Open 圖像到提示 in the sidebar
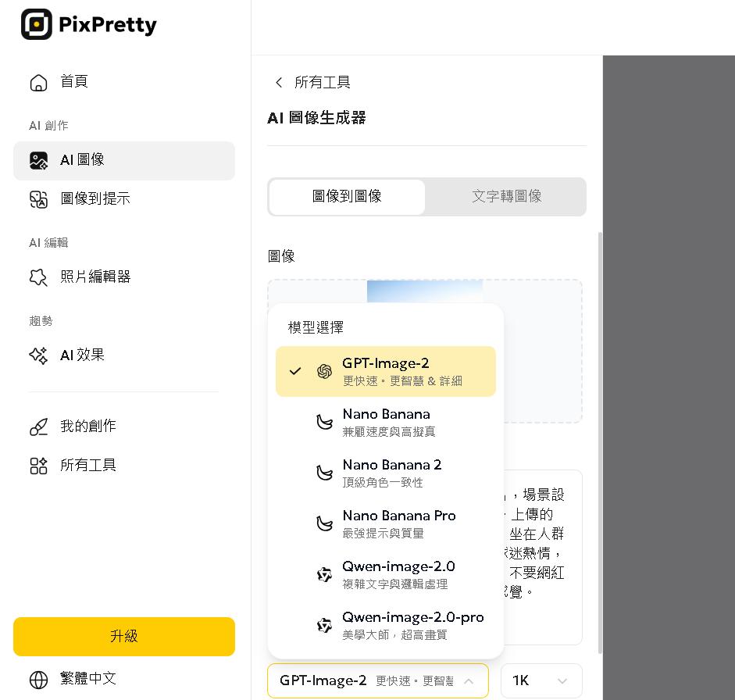This screenshot has width=735, height=700. (x=123, y=199)
